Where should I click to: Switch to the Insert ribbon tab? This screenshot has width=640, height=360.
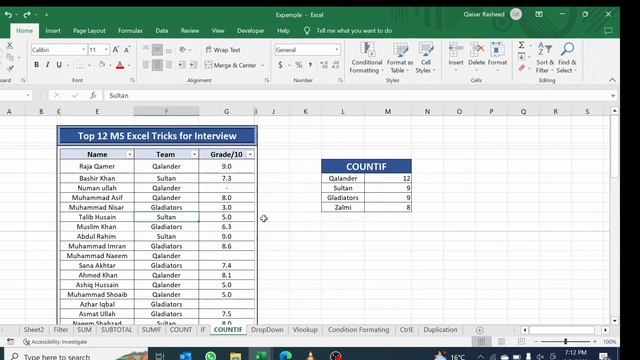(x=53, y=31)
